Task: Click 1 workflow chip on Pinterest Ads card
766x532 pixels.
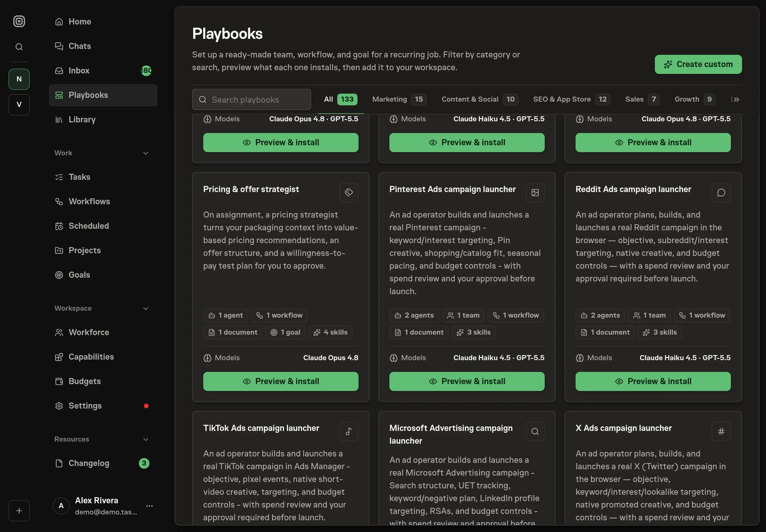Action: [516, 315]
